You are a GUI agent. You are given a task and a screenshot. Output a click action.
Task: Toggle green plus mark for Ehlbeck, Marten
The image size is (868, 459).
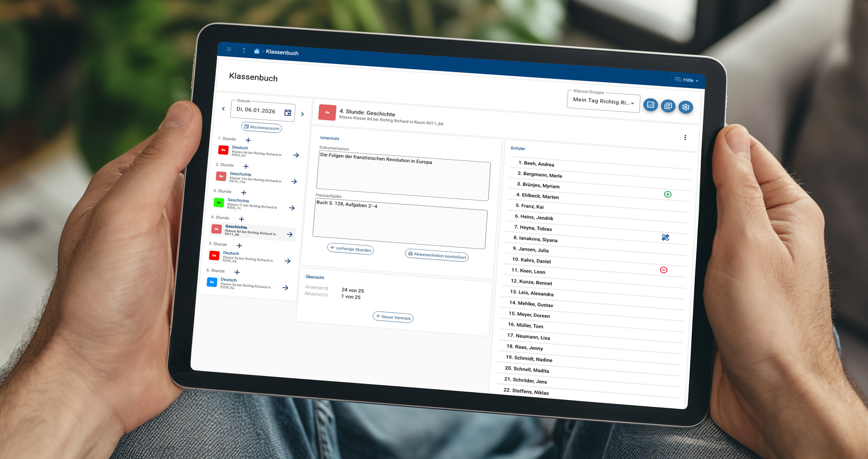point(667,194)
